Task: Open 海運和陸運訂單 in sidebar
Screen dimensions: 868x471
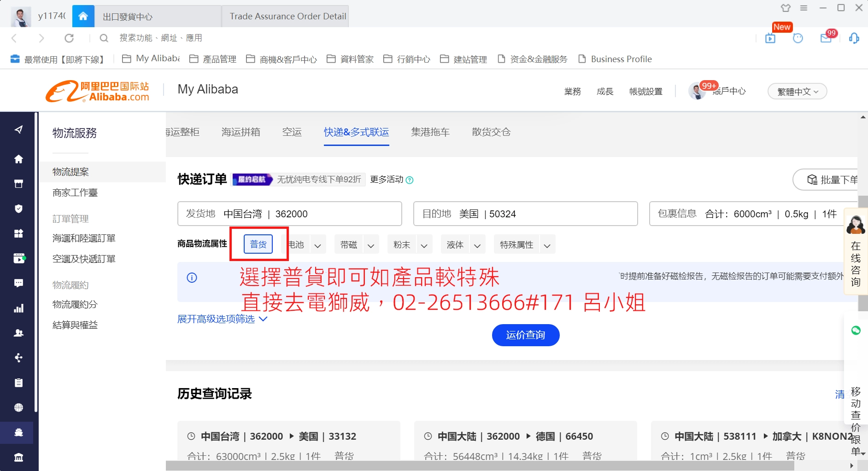Action: (84, 238)
